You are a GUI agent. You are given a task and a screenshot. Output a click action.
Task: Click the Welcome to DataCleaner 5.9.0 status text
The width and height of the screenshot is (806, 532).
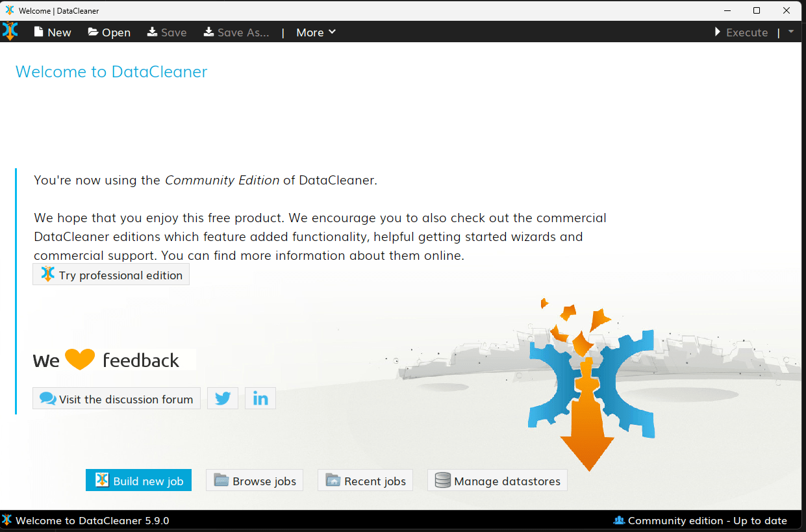tap(92, 521)
